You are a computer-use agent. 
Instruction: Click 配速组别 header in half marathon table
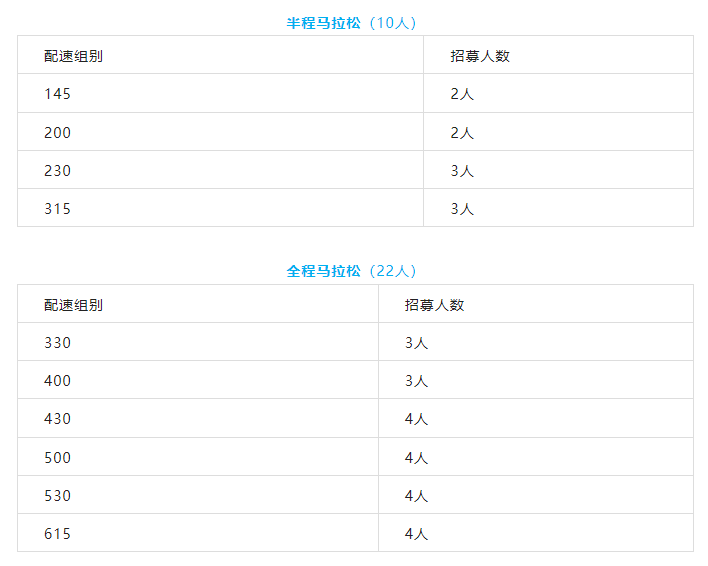click(73, 56)
